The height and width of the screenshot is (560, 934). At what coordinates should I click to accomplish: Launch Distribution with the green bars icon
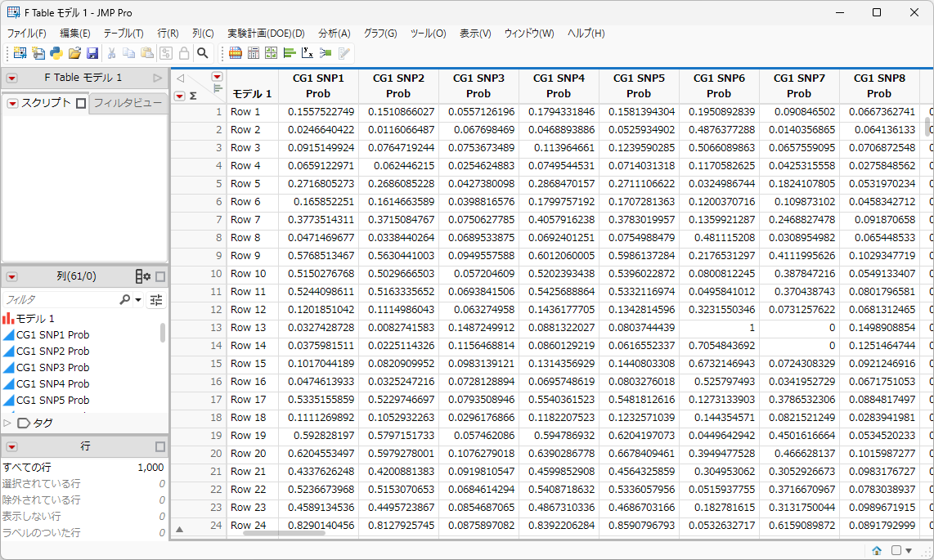coord(290,54)
